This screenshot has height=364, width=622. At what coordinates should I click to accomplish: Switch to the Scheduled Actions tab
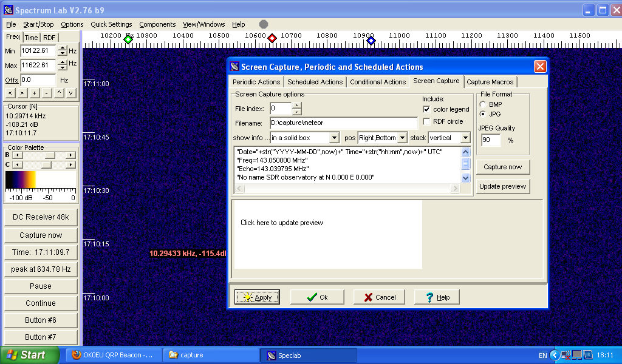pos(315,82)
